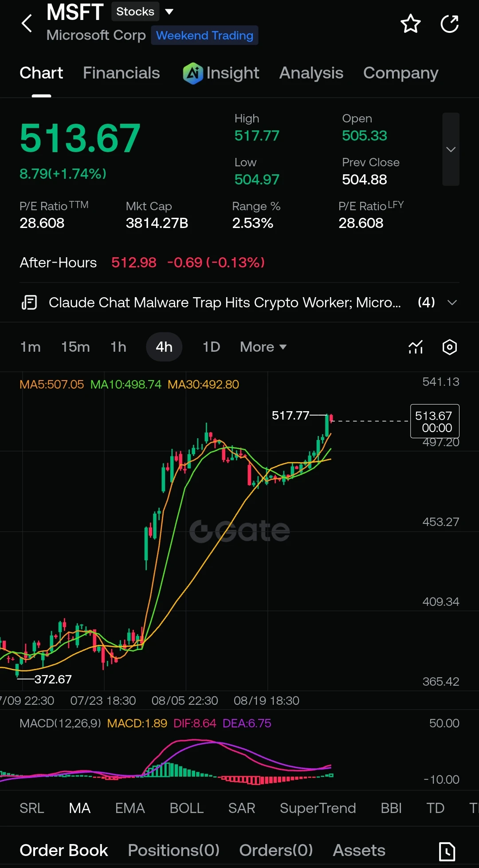The height and width of the screenshot is (868, 479).
Task: Tap the news count (4)
Action: click(x=426, y=302)
